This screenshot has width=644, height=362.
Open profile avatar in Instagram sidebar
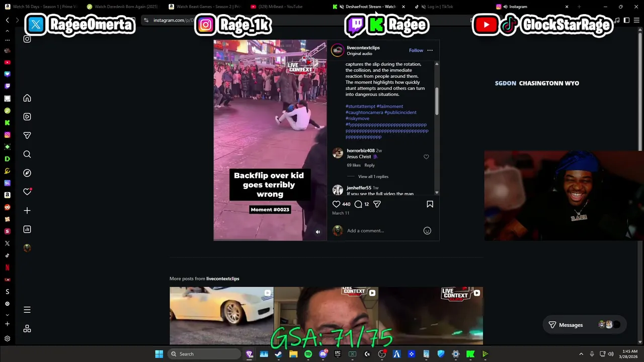27,248
